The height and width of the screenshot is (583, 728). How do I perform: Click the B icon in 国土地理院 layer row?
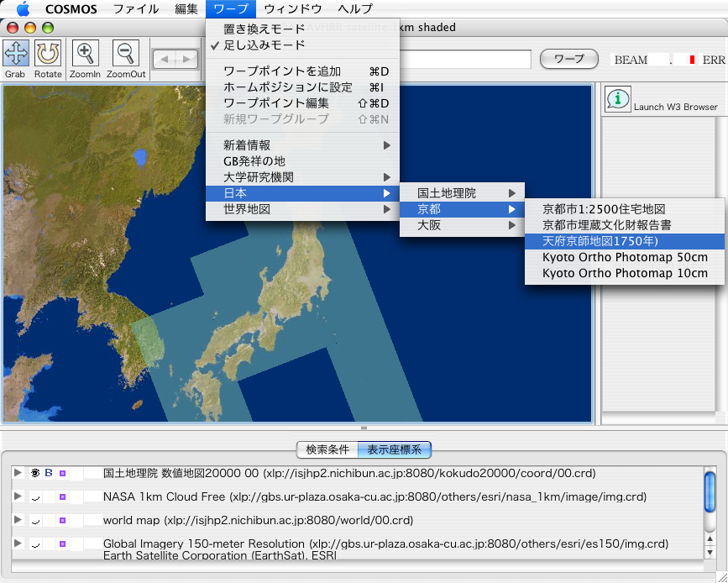click(48, 474)
